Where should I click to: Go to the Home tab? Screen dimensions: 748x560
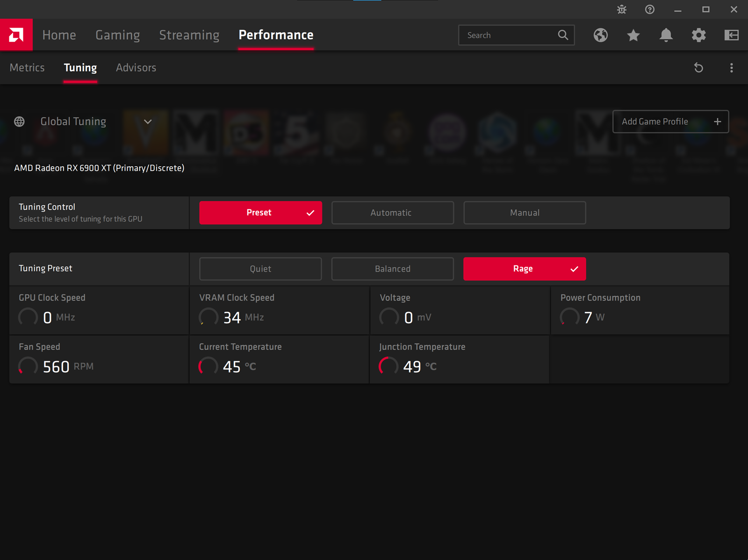coord(59,35)
